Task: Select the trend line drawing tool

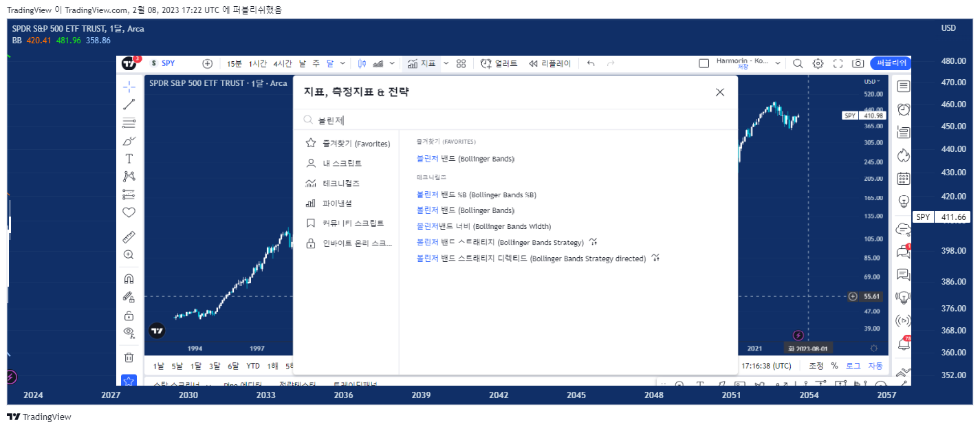Action: (129, 104)
